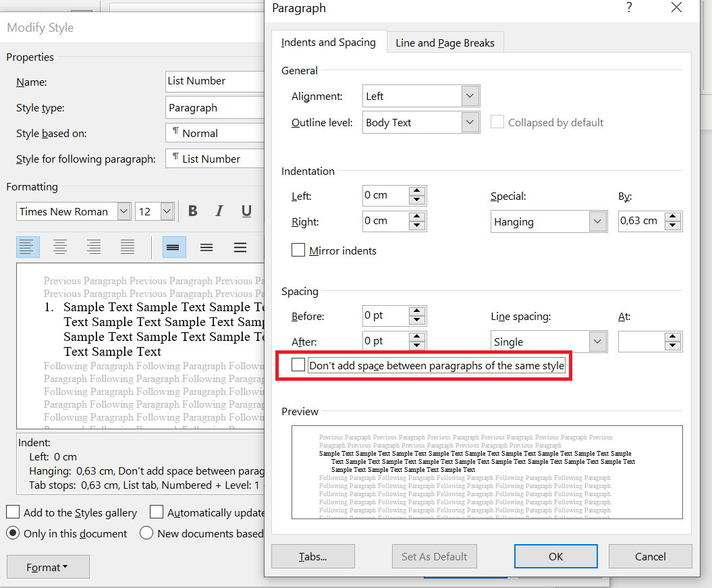Click the line spacing At field
The width and height of the screenshot is (712, 588).
coord(642,342)
